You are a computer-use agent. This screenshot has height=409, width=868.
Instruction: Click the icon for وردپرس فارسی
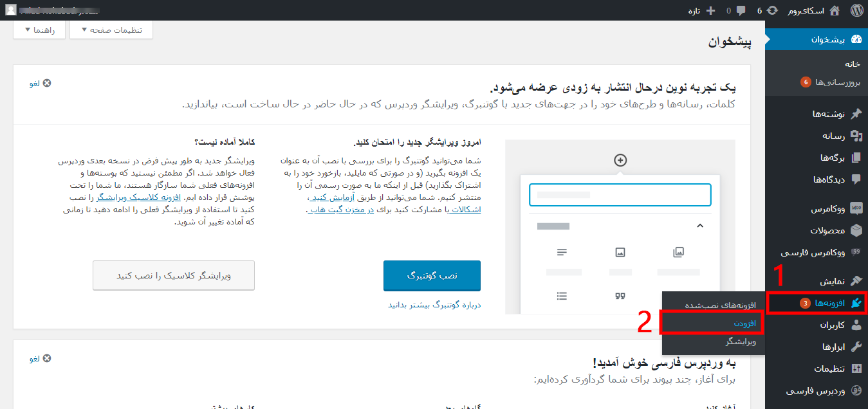point(856,390)
